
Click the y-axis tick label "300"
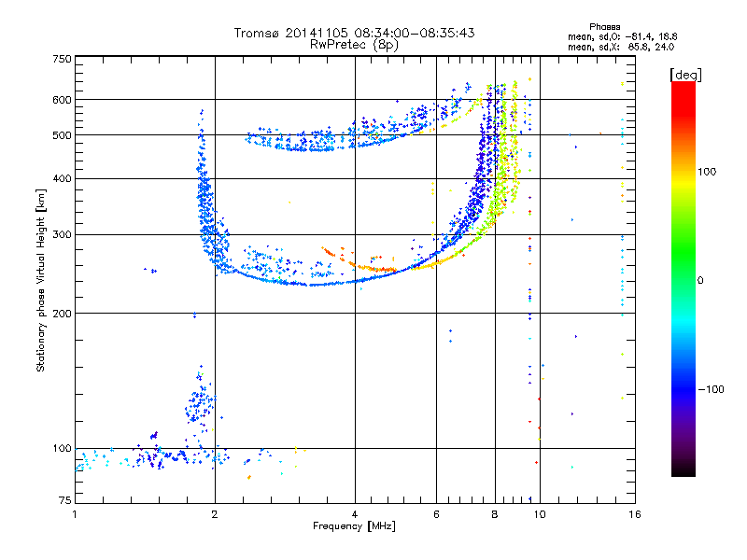pyautogui.click(x=62, y=234)
